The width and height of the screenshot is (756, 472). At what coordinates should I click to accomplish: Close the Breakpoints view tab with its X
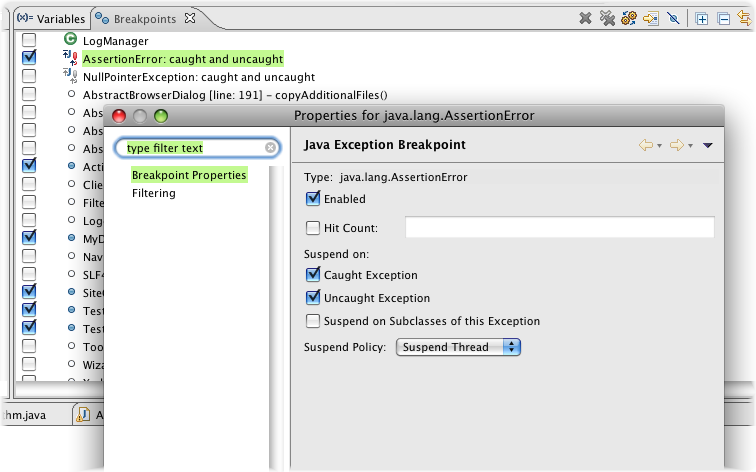pos(190,18)
